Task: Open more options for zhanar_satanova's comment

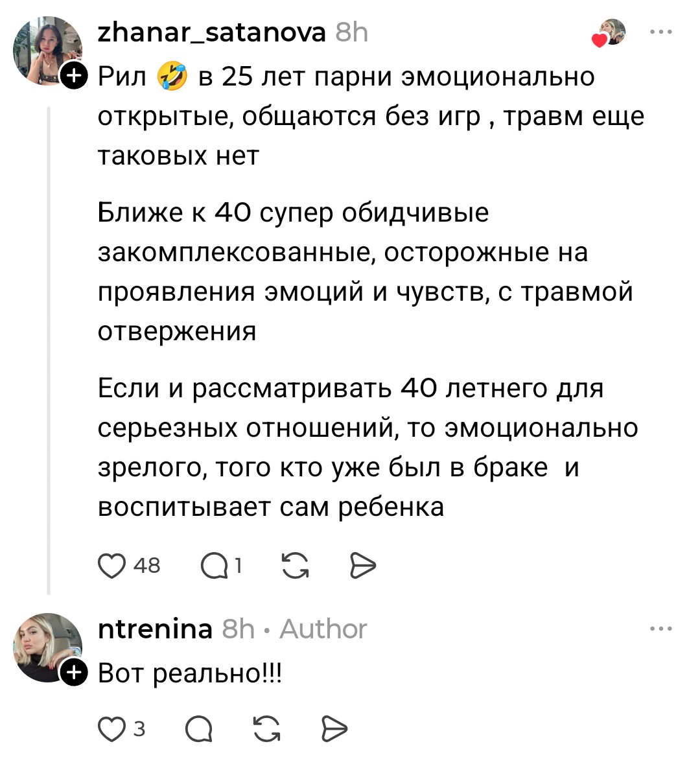Action: click(x=661, y=32)
